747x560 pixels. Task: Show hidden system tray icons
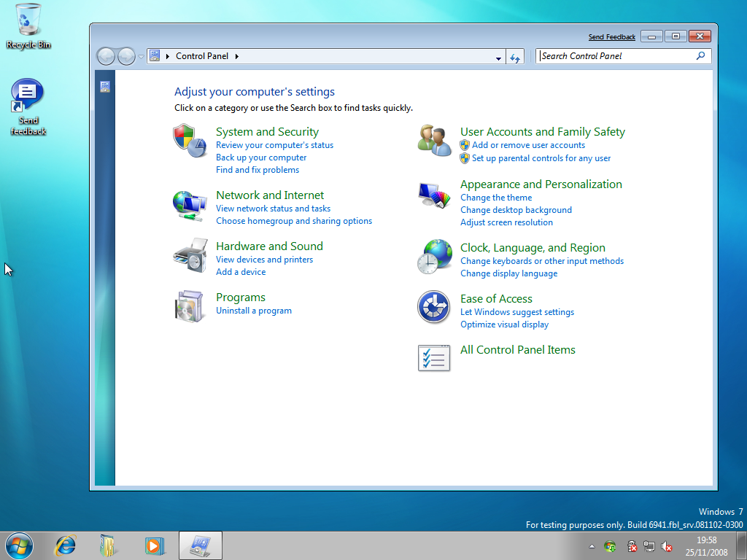coord(592,546)
